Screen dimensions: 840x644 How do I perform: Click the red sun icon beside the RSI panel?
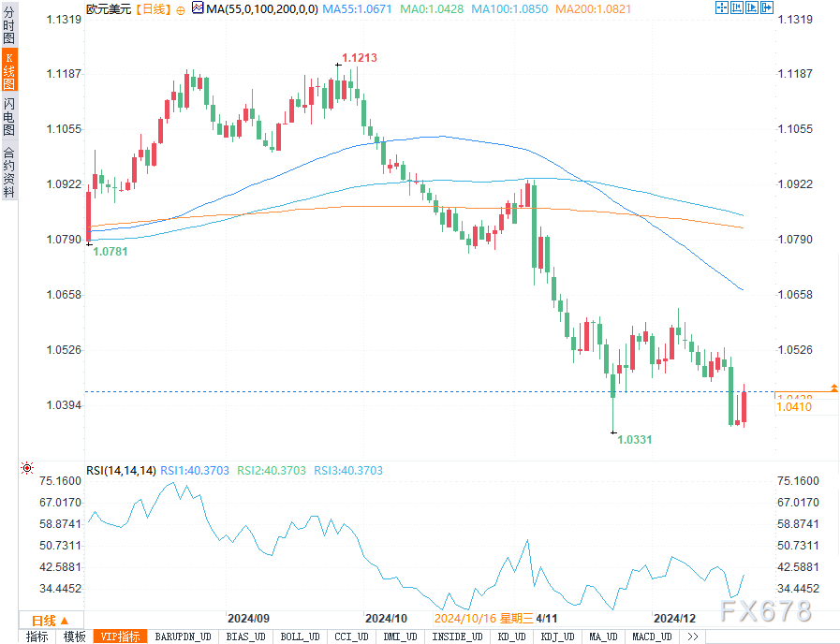pyautogui.click(x=27, y=468)
